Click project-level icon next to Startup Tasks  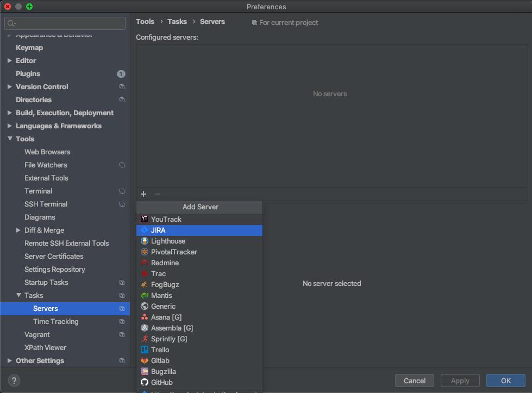point(122,282)
